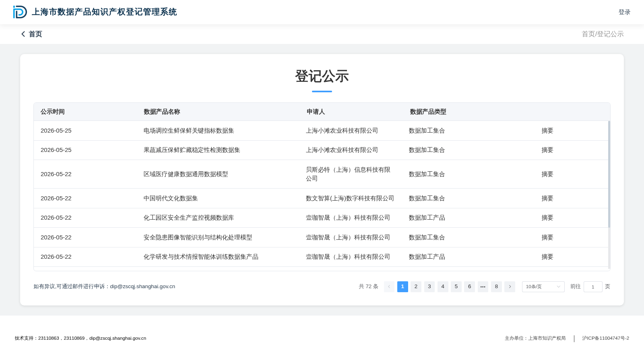
Task: Open 摘要 for 化工园区安全生产监控视频数据库
Action: [x=547, y=218]
